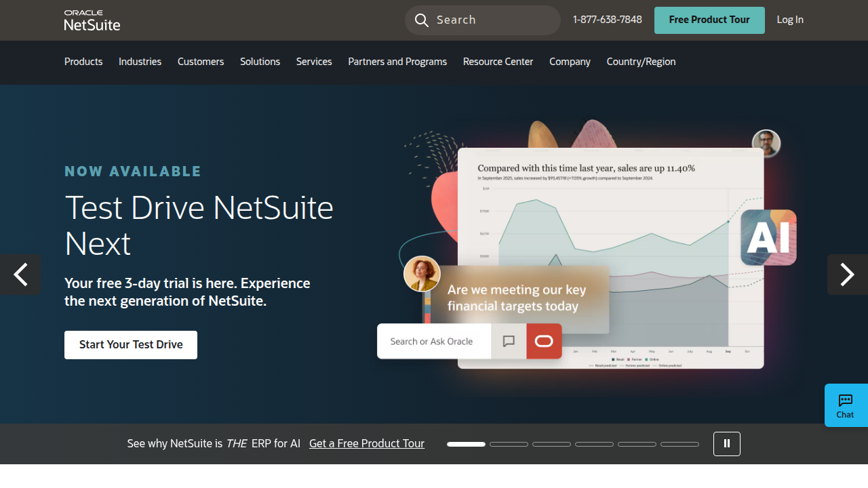Click the Test Drive NetSuite Next heading
Viewport: 868px width, 488px height.
click(199, 225)
